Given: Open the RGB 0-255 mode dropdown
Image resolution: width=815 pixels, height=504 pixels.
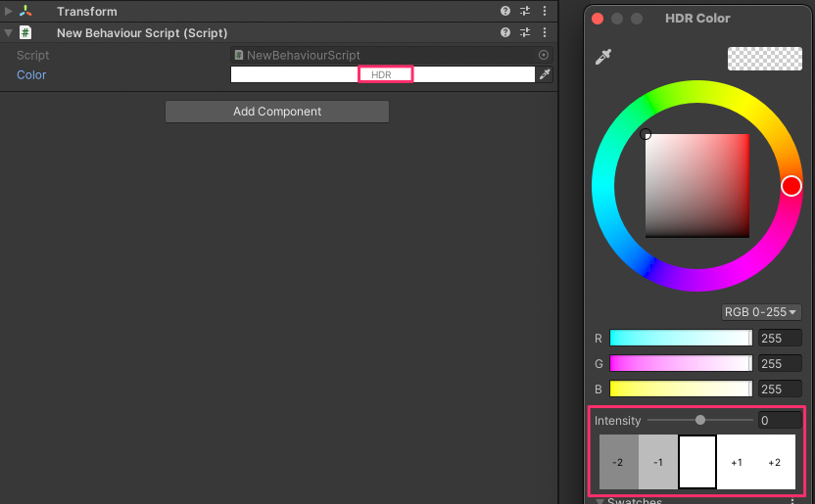Looking at the screenshot, I should [760, 312].
